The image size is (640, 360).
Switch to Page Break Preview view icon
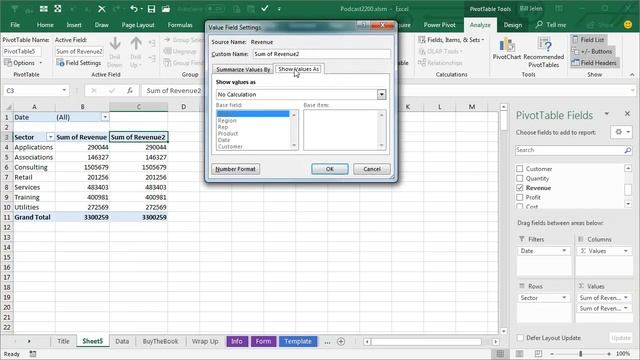coord(538,353)
